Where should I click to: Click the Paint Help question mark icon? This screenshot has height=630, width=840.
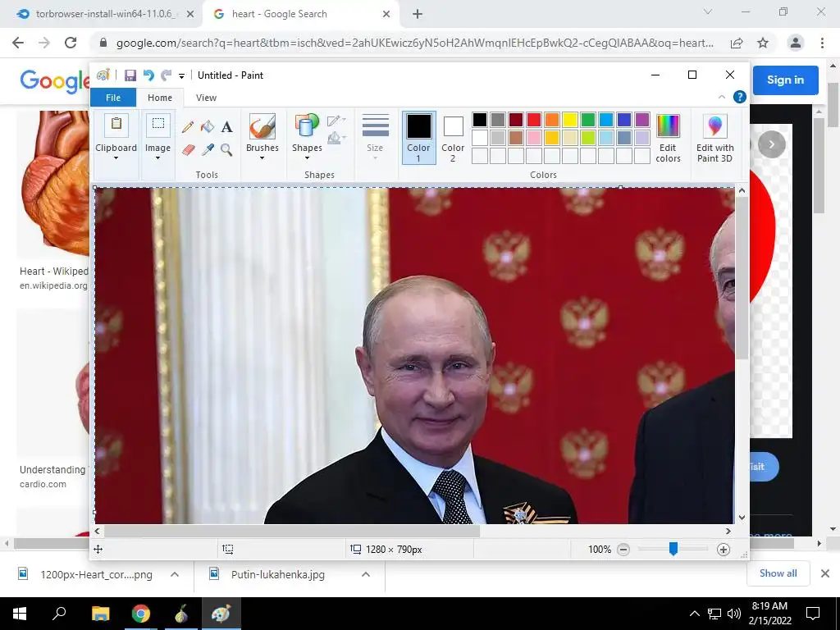pos(739,97)
